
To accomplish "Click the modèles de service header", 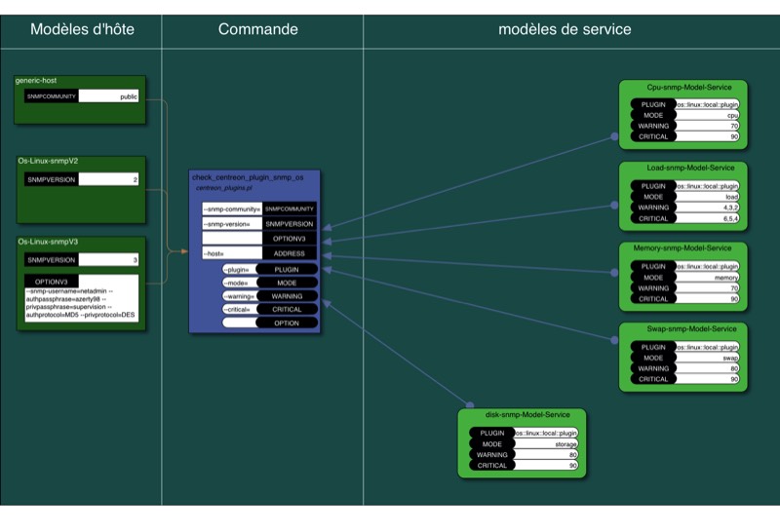I will pos(565,29).
